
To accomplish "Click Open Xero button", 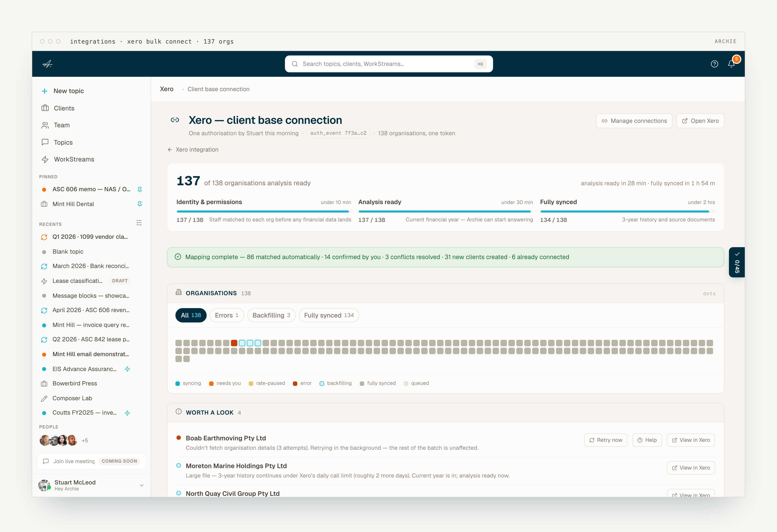I will click(700, 121).
